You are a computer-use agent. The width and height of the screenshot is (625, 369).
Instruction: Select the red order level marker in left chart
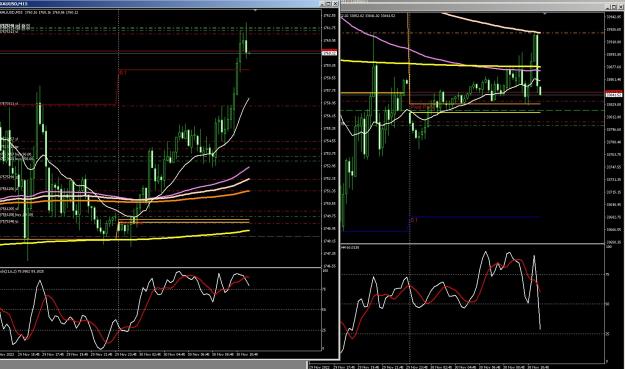tap(122, 72)
